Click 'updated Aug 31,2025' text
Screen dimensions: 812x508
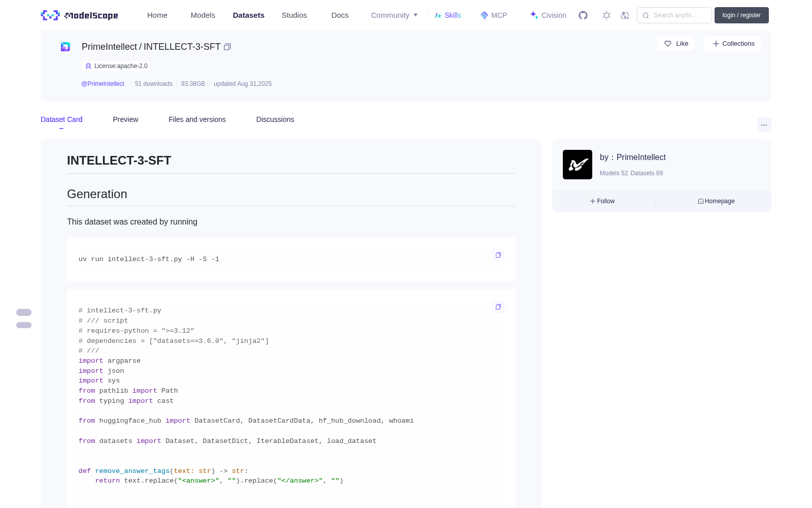point(243,84)
